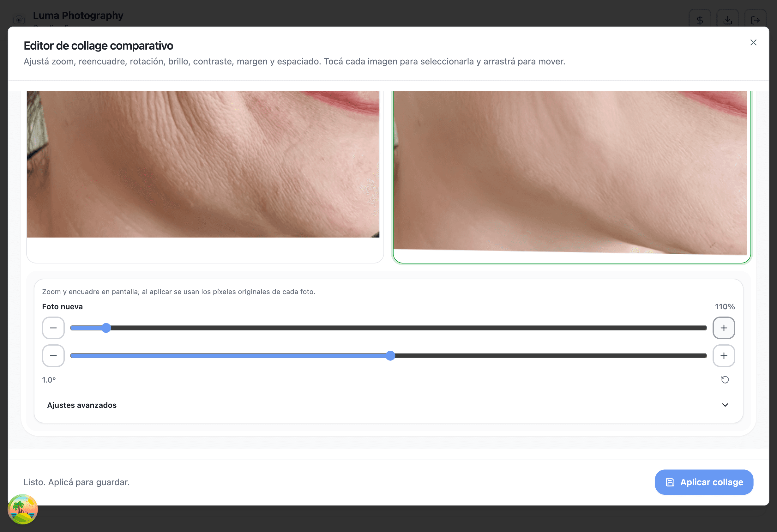777x532 pixels.
Task: Open the dollar sign pricing icon
Action: (x=699, y=20)
